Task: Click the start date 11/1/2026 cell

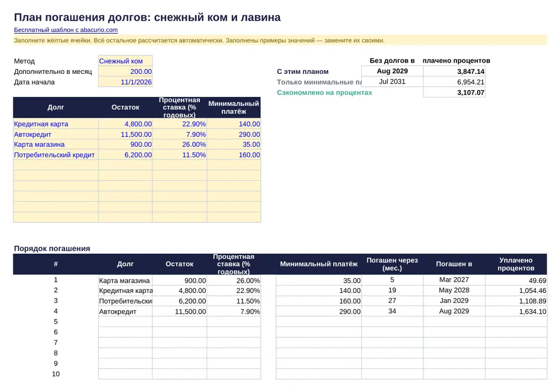Action: 125,82
